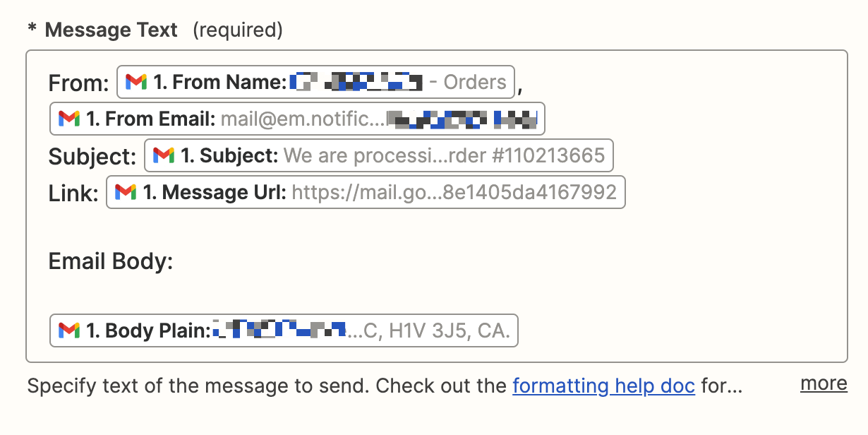Select the '1. Subject' label text
Image resolution: width=868 pixels, height=435 pixels.
coord(229,155)
